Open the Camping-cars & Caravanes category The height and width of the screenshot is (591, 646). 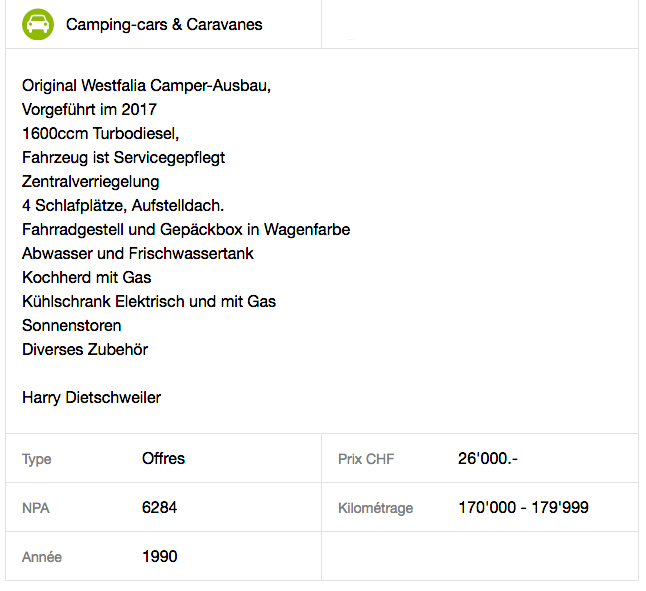click(x=164, y=25)
